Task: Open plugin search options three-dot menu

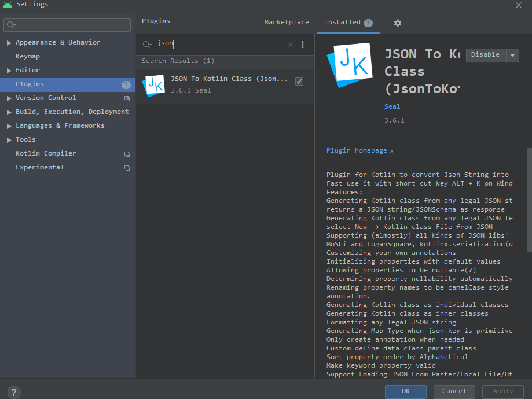Action: point(303,45)
